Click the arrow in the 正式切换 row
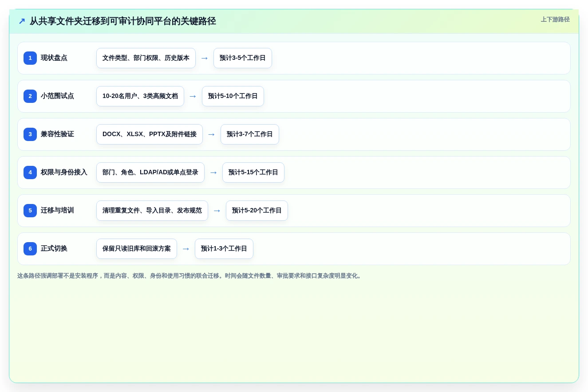The image size is (588, 392). click(186, 249)
